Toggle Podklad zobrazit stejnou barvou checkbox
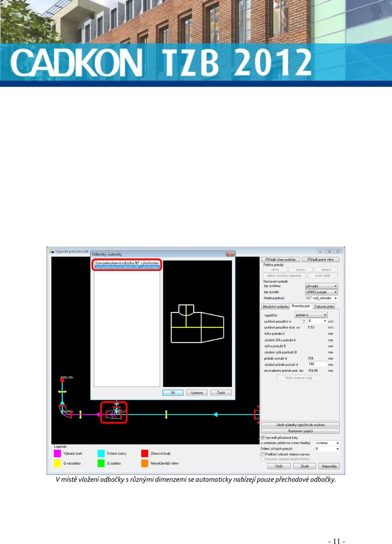Viewport: 392px width, 544px height. click(x=263, y=454)
